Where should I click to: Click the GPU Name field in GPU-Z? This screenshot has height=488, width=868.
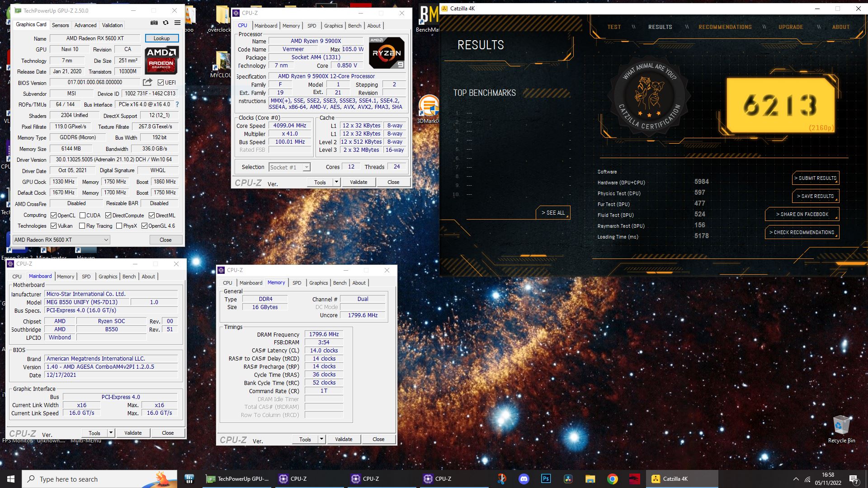[x=95, y=38]
